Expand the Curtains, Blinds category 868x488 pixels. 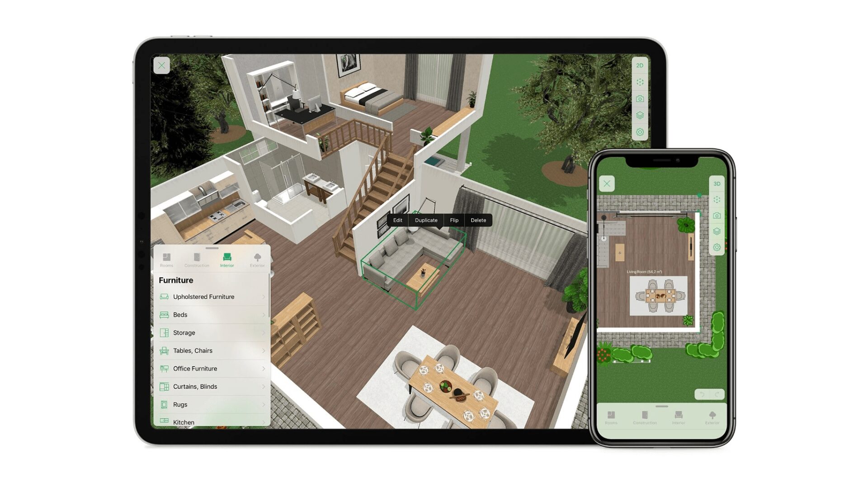point(210,386)
